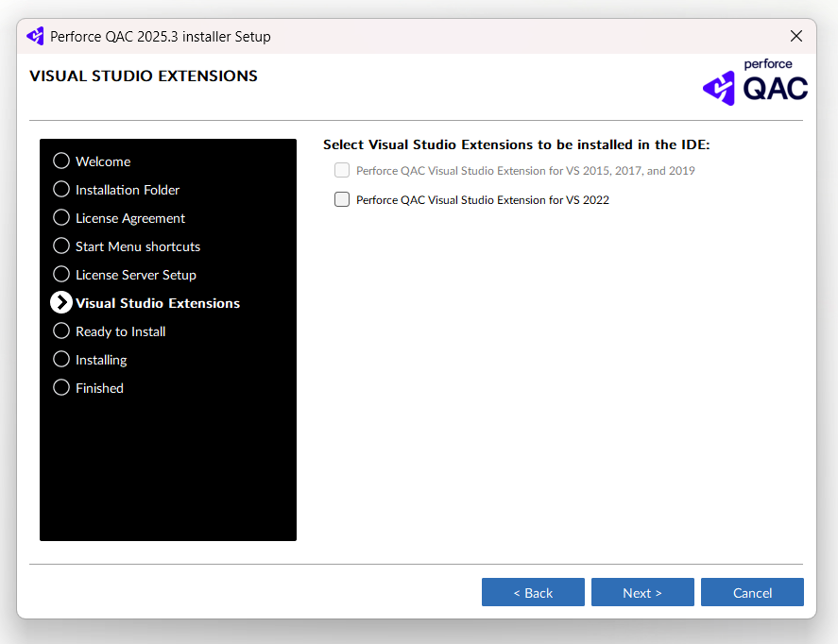This screenshot has width=838, height=644.
Task: Close the installer Setup window
Action: click(x=795, y=37)
